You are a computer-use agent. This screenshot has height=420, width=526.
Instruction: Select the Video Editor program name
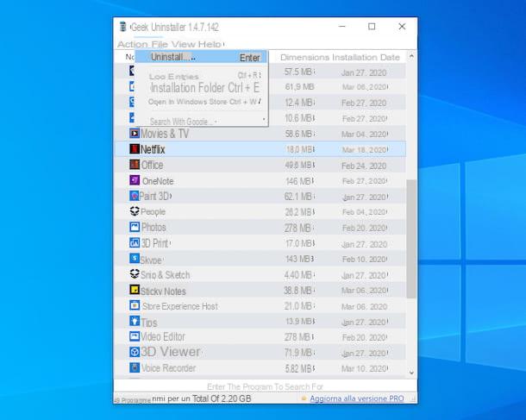(x=163, y=336)
